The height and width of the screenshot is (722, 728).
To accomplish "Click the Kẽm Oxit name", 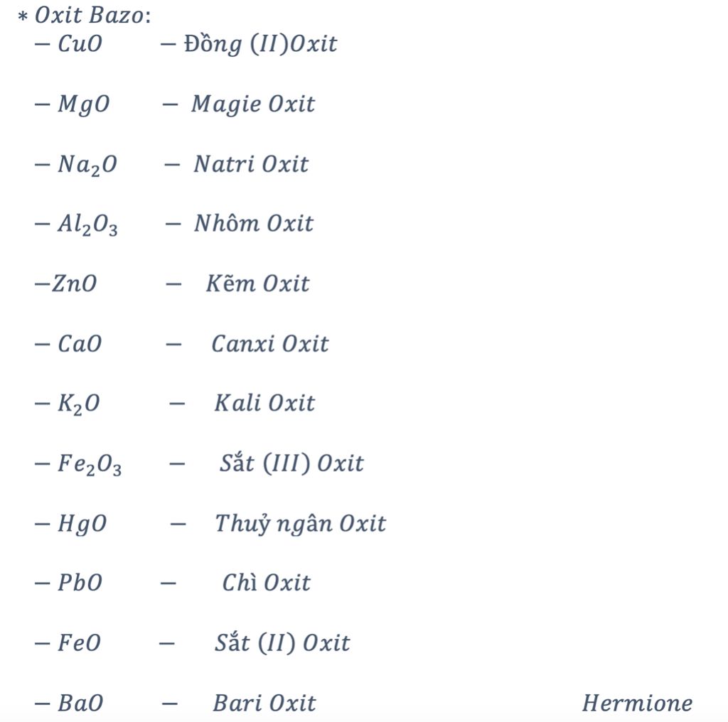I will (x=257, y=283).
